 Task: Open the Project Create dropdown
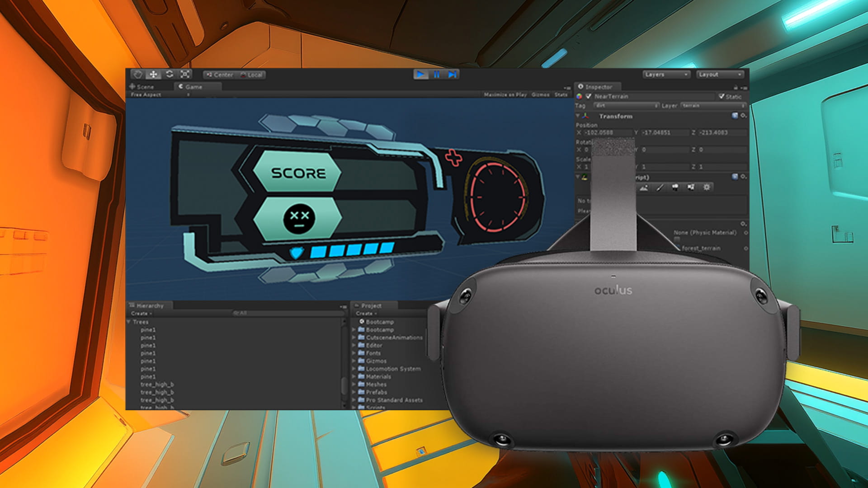point(366,313)
